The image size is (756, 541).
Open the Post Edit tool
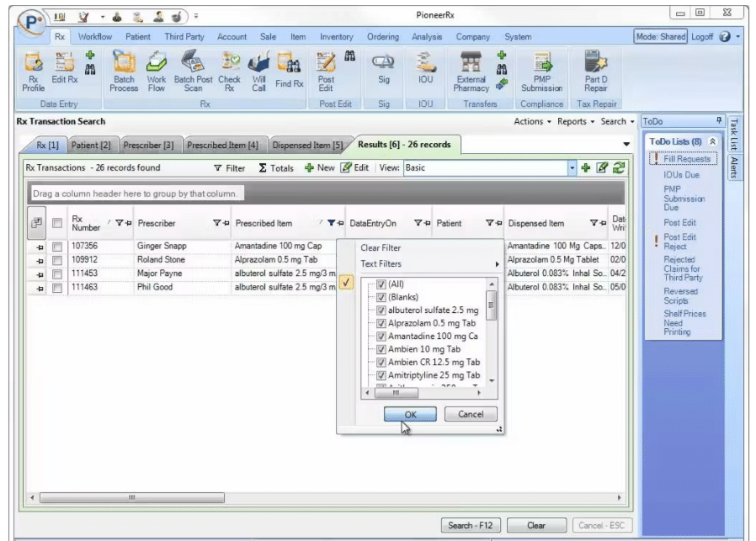[x=326, y=71]
